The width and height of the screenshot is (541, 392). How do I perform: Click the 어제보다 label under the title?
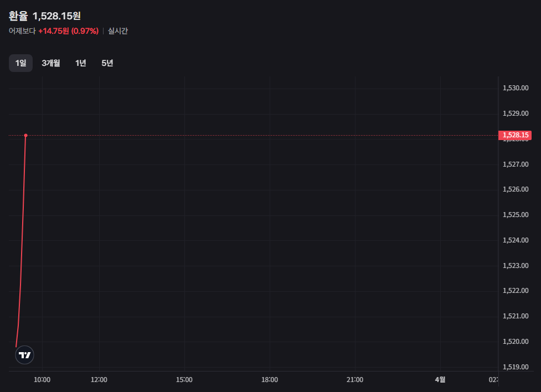(22, 31)
